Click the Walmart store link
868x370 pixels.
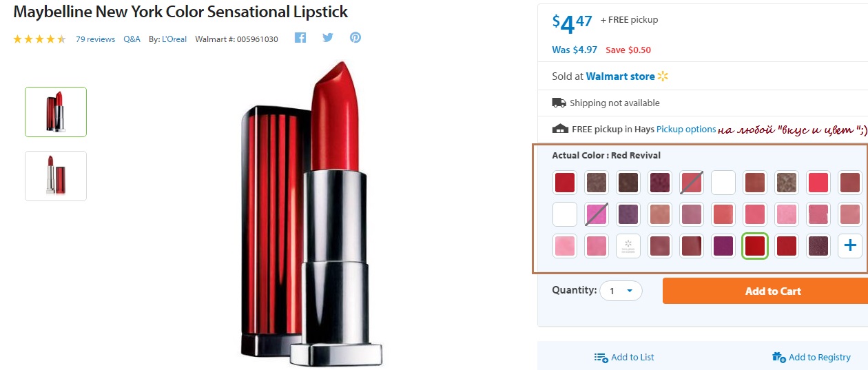click(621, 76)
